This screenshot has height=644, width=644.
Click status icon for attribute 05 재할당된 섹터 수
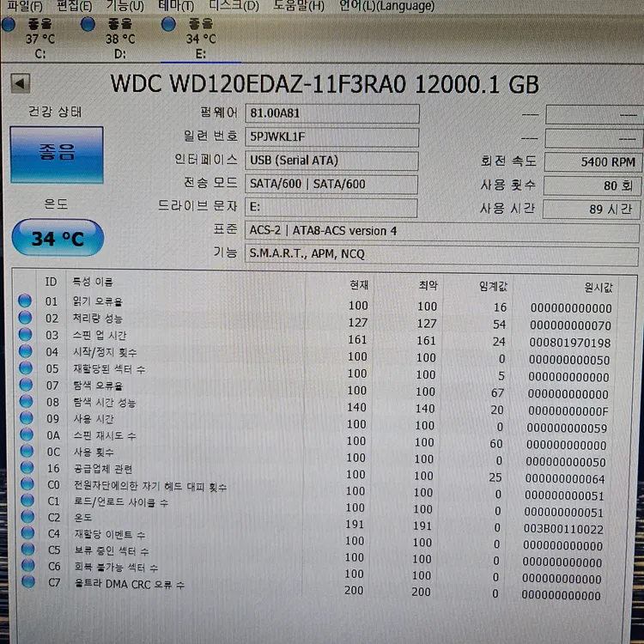[x=26, y=368]
